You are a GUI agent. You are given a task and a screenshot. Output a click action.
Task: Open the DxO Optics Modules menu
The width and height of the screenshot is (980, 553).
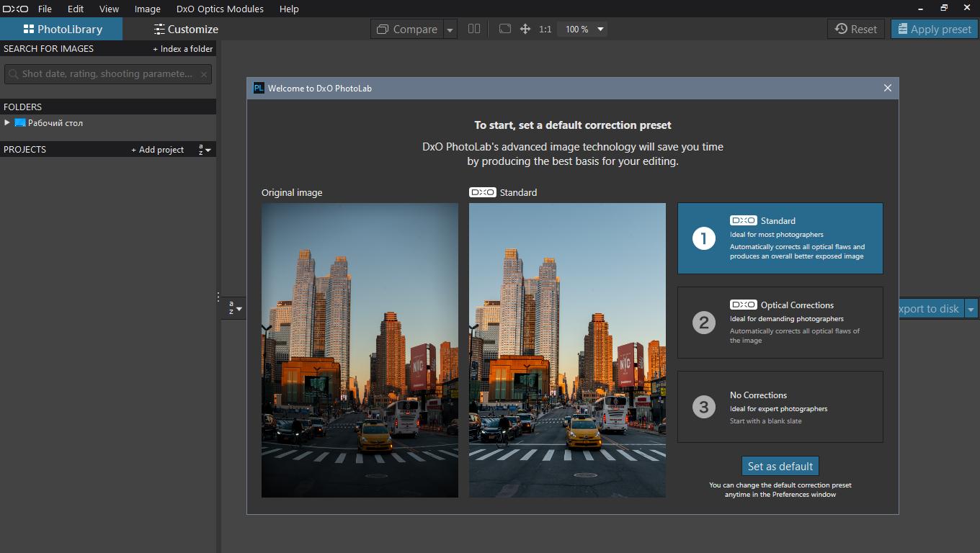point(220,9)
